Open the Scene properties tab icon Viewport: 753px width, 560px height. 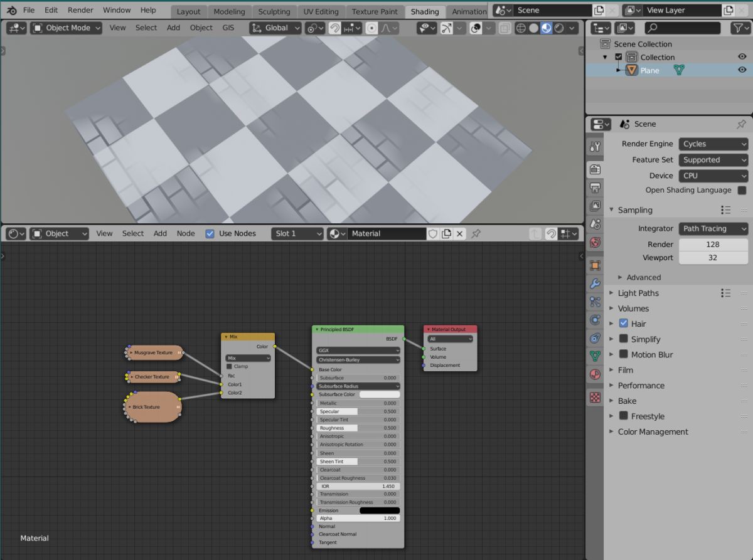click(x=595, y=224)
